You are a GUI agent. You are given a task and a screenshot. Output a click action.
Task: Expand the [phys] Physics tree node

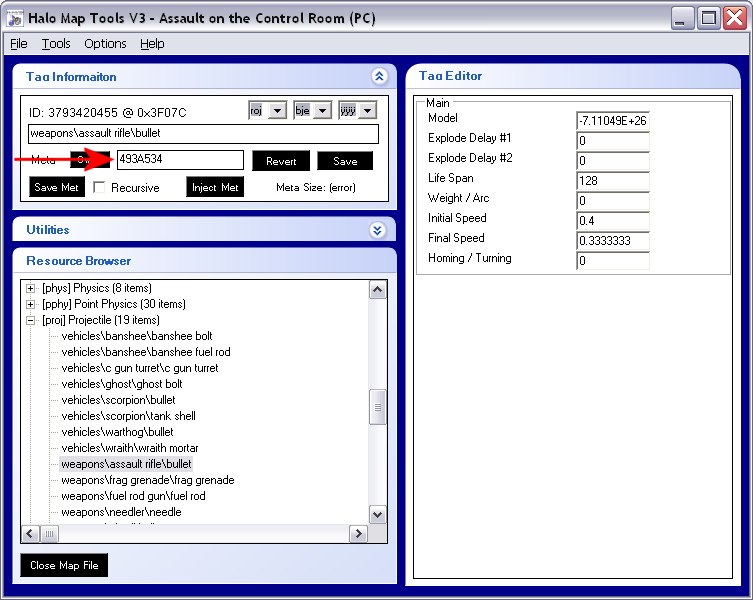coord(30,288)
